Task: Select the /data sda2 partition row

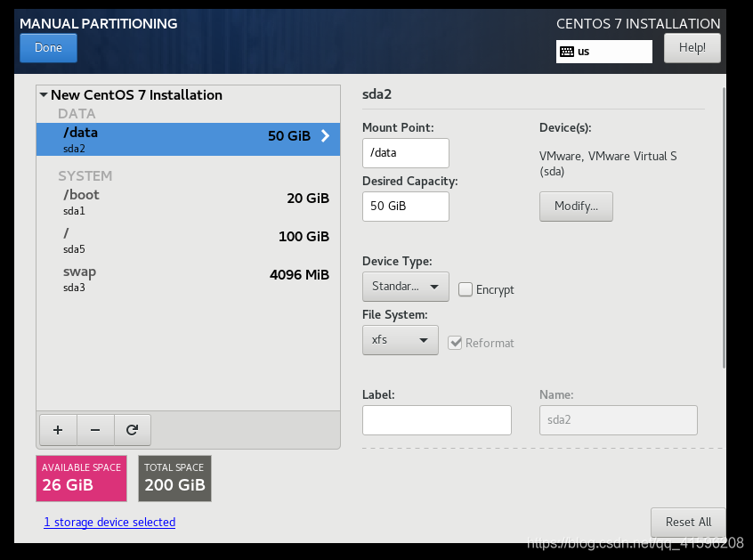Action: (189, 139)
